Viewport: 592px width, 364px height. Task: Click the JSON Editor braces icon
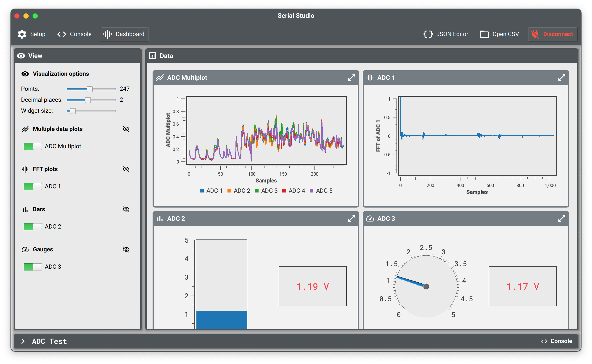(428, 34)
